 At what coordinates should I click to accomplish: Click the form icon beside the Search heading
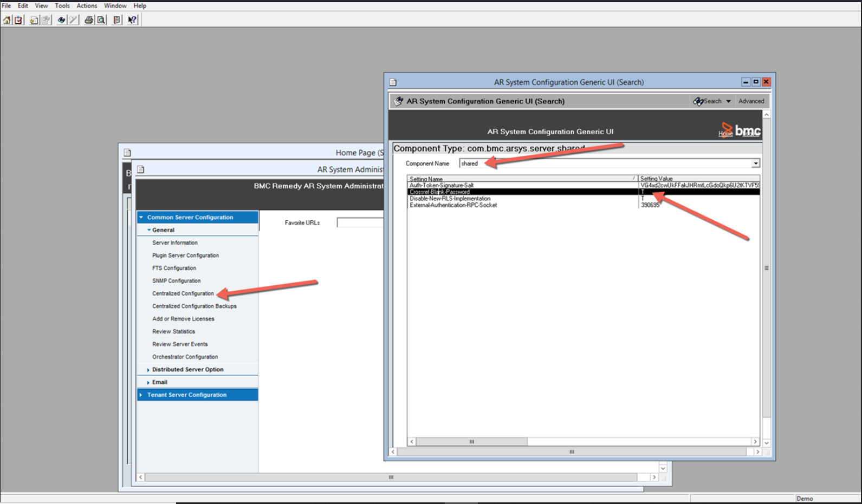[x=399, y=101]
